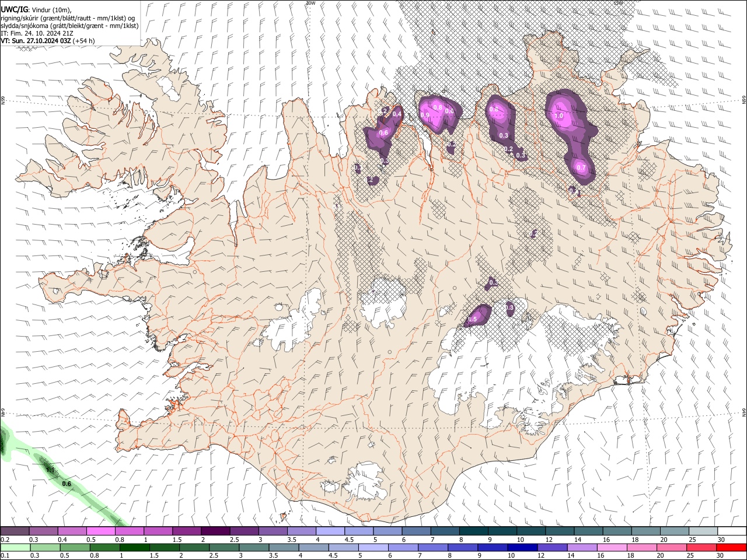
Task: Pick the dusky purple 0.2 swatch in the snow scale
Action: (x=15, y=531)
